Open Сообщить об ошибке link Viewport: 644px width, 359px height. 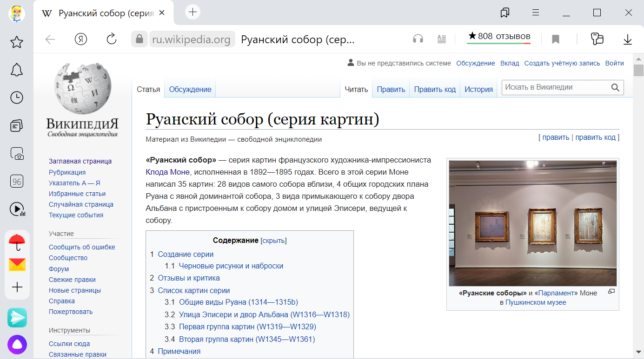click(82, 247)
